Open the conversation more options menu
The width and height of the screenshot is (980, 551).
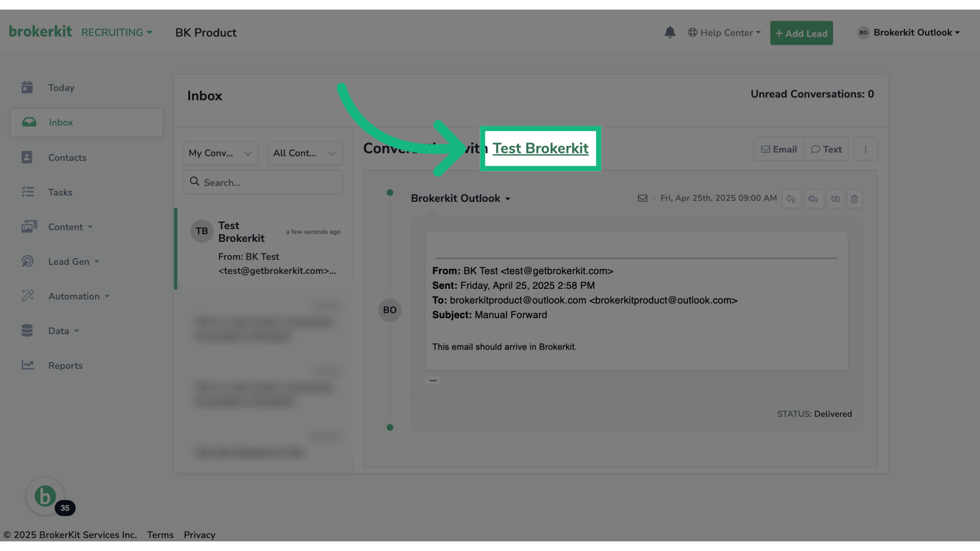pyautogui.click(x=866, y=149)
